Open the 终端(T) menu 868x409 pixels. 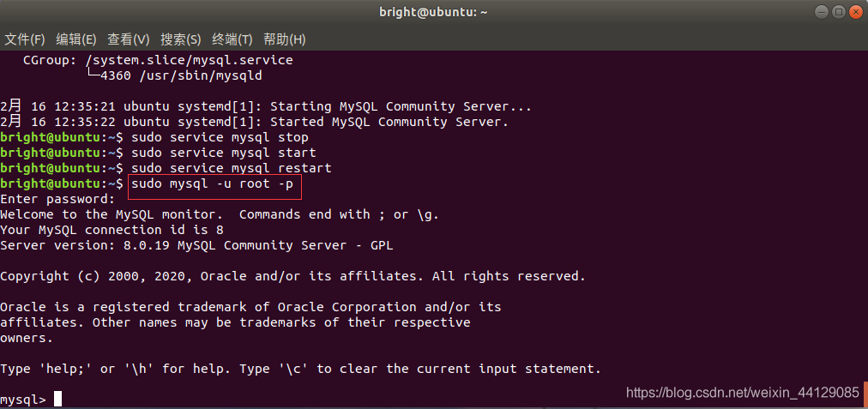pyautogui.click(x=232, y=39)
